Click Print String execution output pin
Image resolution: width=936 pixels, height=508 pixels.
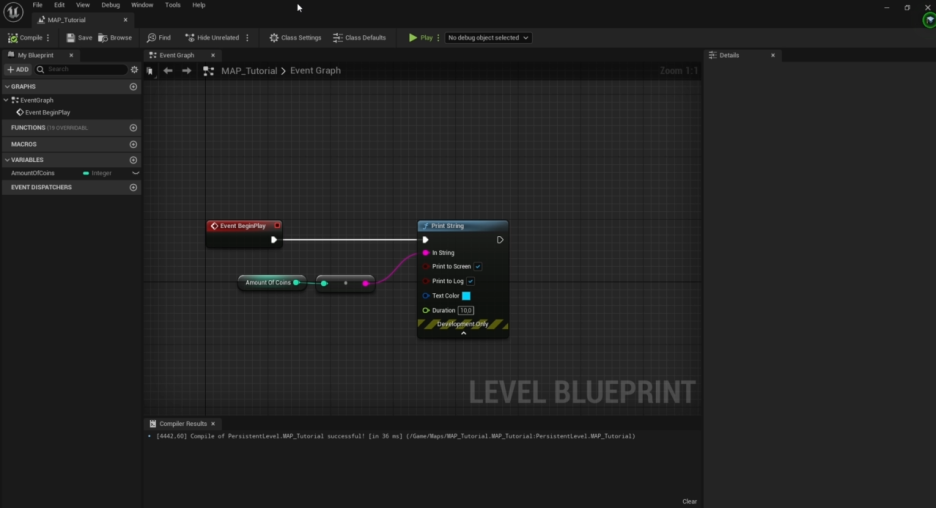(x=500, y=240)
